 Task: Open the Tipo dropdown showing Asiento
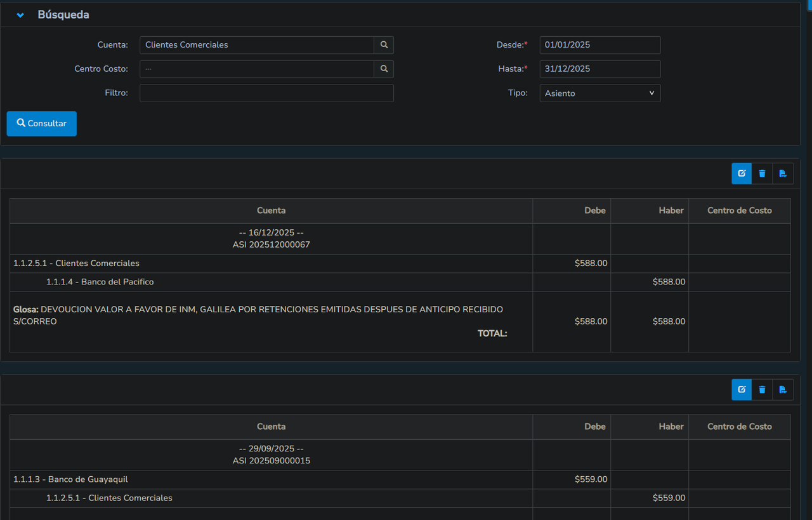pos(600,93)
